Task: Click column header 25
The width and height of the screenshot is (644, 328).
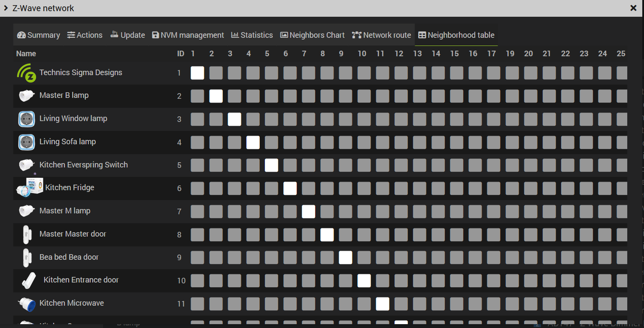Action: click(x=621, y=54)
